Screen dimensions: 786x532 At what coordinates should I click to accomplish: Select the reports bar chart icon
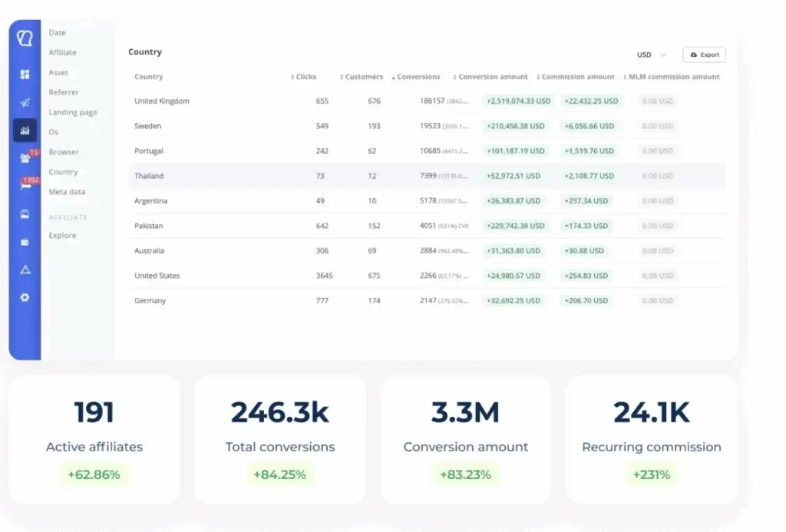coord(25,131)
